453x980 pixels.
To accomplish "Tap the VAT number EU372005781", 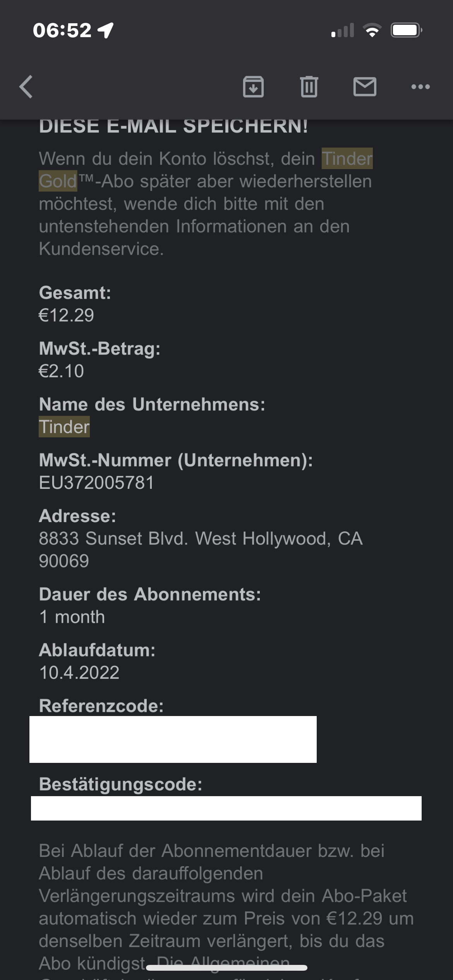I will (x=96, y=483).
